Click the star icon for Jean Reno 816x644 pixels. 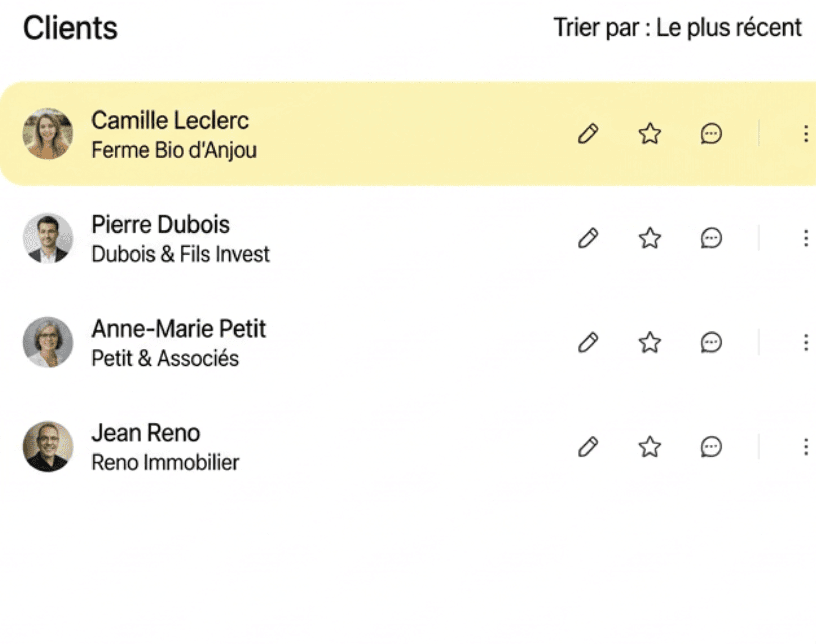point(650,447)
